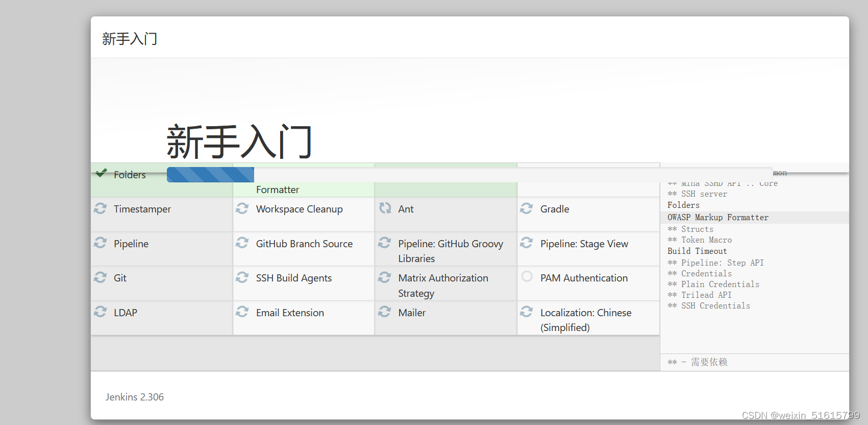
Task: Click the sync icon next to Mailer
Action: [385, 312]
